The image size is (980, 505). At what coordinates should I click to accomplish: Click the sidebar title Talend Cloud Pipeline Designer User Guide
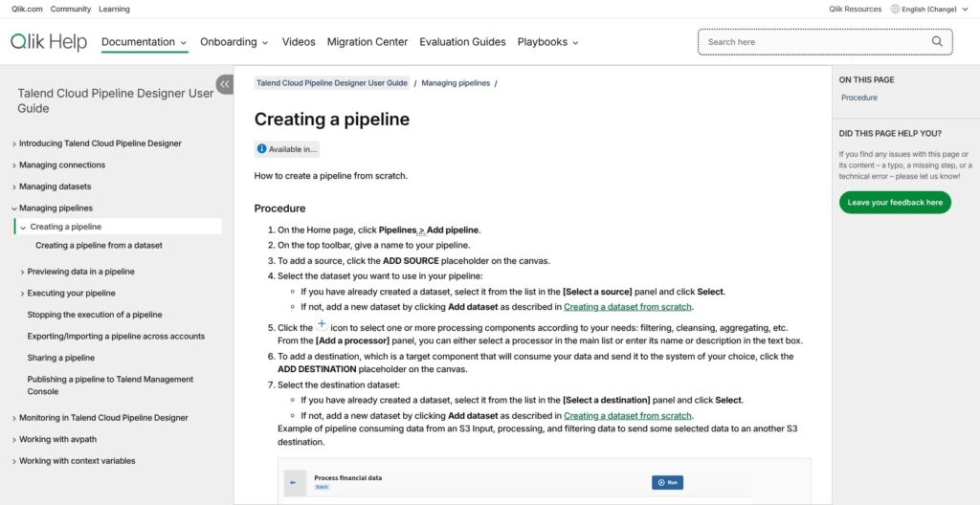coord(116,100)
